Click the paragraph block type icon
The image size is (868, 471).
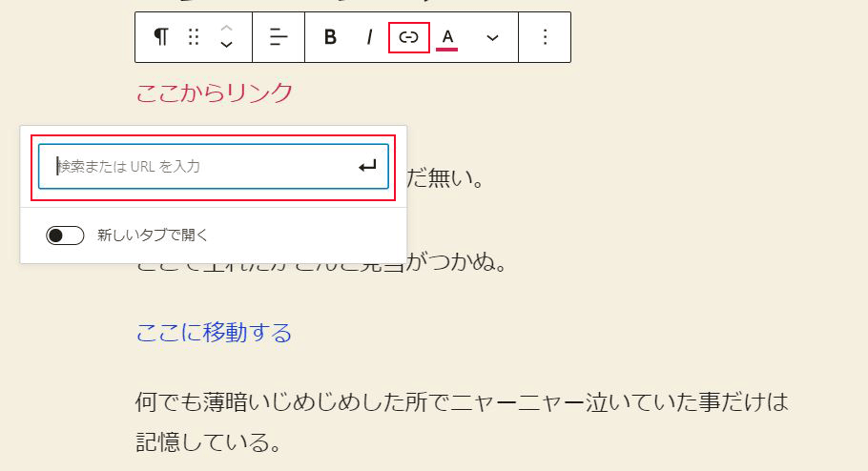[161, 37]
